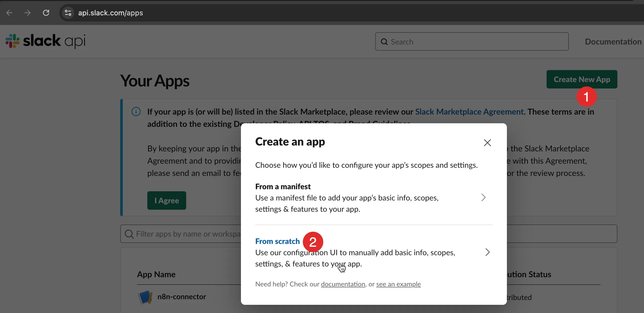Go back using the browser back arrow
Viewport: 644px width, 313px height.
pos(9,13)
